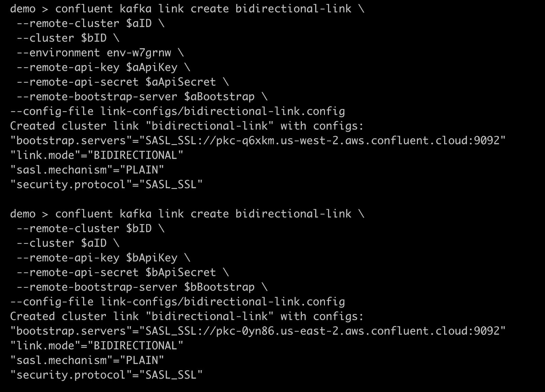Image resolution: width=545 pixels, height=392 pixels.
Task: Click $bID after the --remote-cluster flag
Action: point(139,229)
